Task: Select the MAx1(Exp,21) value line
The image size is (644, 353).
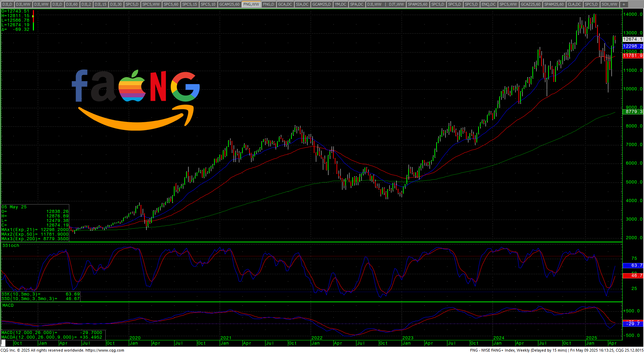Action: 35,230
